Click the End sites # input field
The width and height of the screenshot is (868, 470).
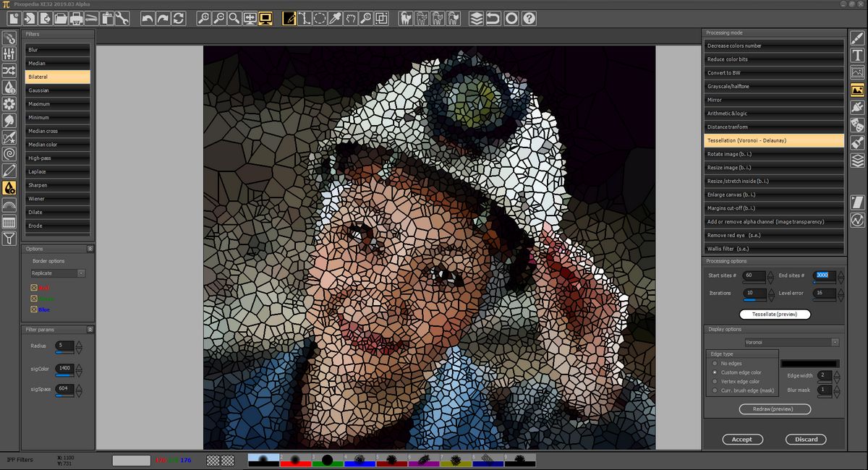825,275
